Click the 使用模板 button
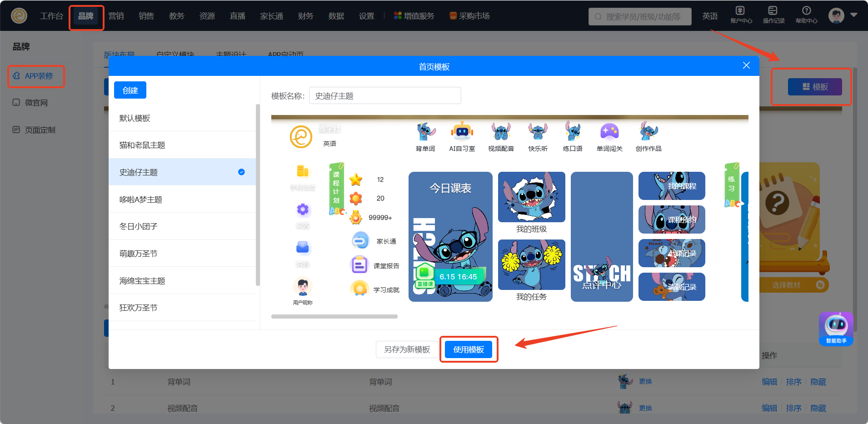 point(469,349)
